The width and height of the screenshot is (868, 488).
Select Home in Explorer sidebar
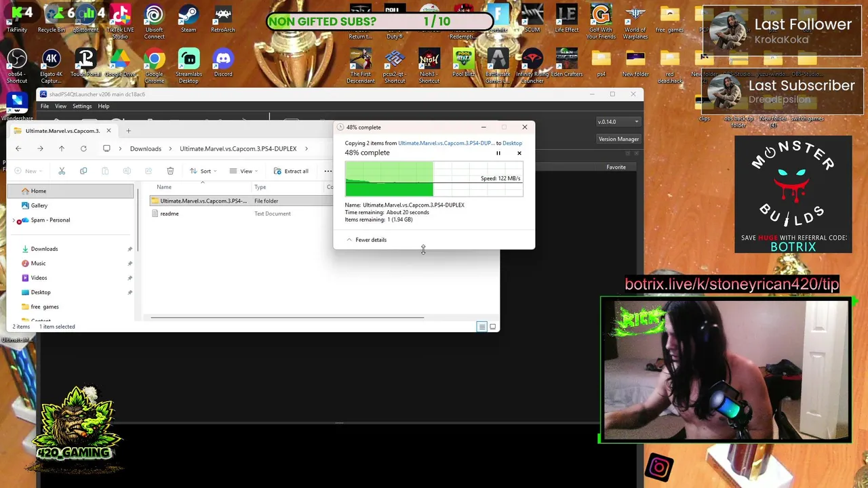tap(71, 191)
